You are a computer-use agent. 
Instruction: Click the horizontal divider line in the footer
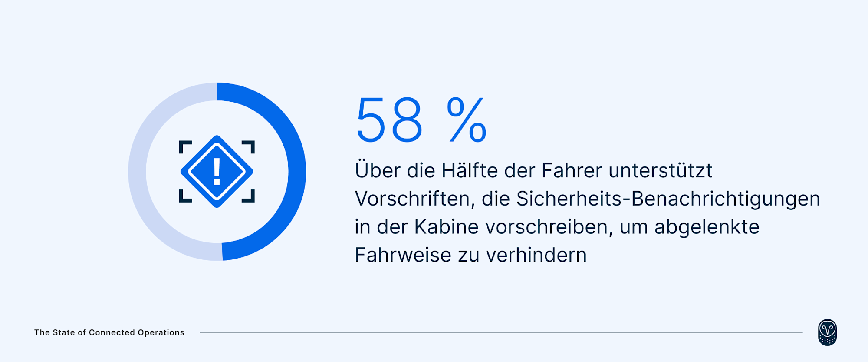[x=501, y=332]
